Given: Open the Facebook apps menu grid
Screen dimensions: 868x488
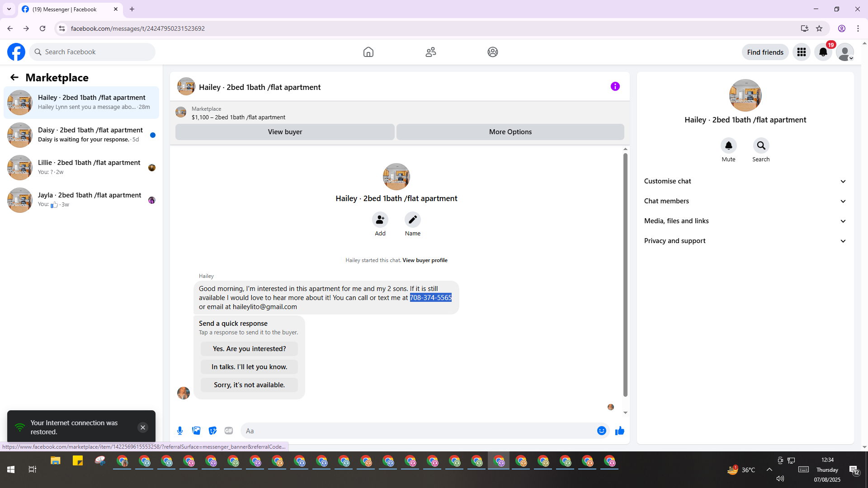Looking at the screenshot, I should pyautogui.click(x=801, y=52).
